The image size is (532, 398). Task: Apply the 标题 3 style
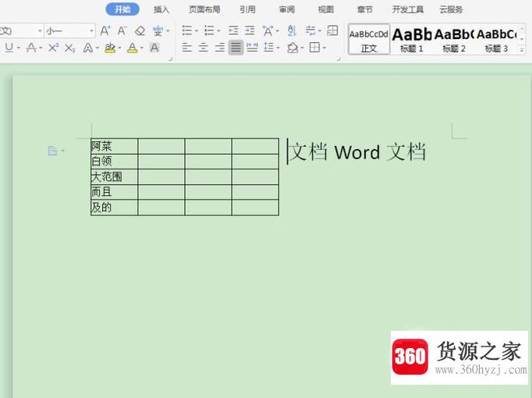pos(496,39)
